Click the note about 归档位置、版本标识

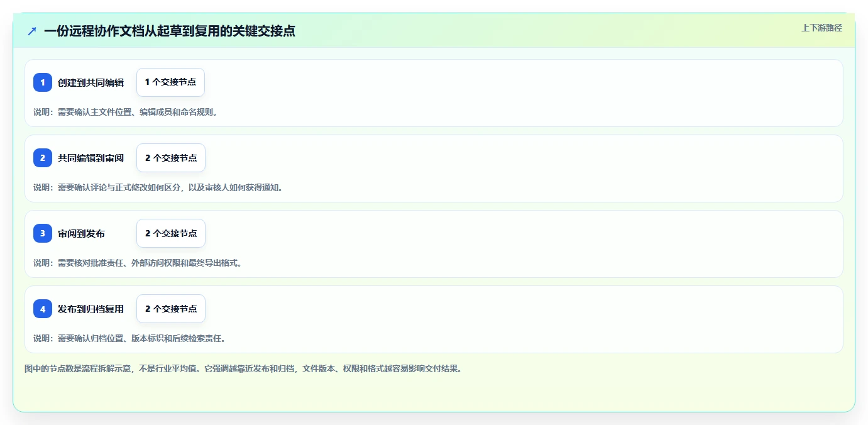tap(129, 338)
